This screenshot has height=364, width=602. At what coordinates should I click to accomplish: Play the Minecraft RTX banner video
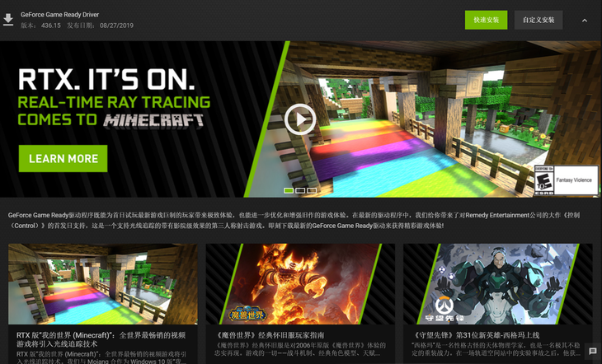click(300, 119)
